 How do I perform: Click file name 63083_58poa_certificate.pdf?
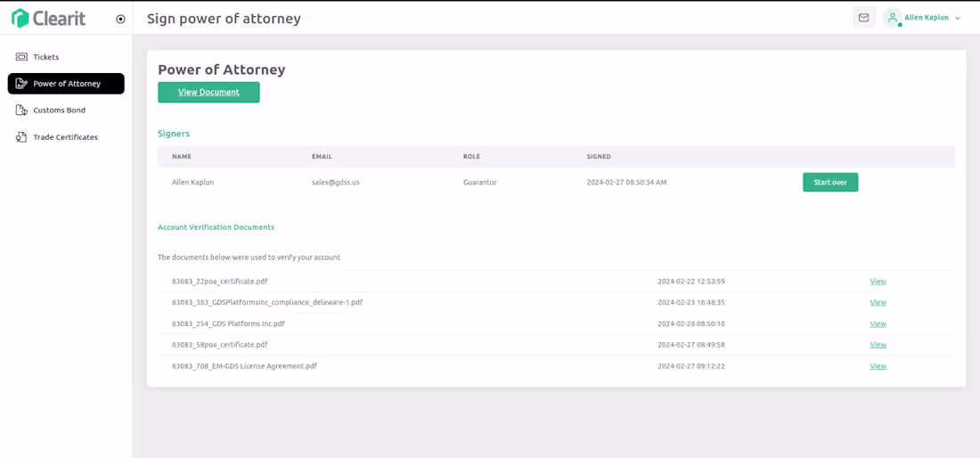click(x=220, y=345)
